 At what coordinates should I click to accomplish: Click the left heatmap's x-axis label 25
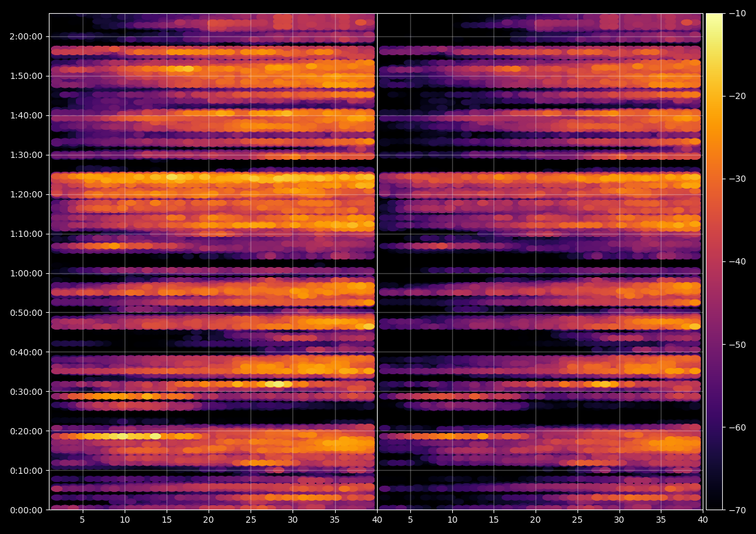(x=251, y=520)
